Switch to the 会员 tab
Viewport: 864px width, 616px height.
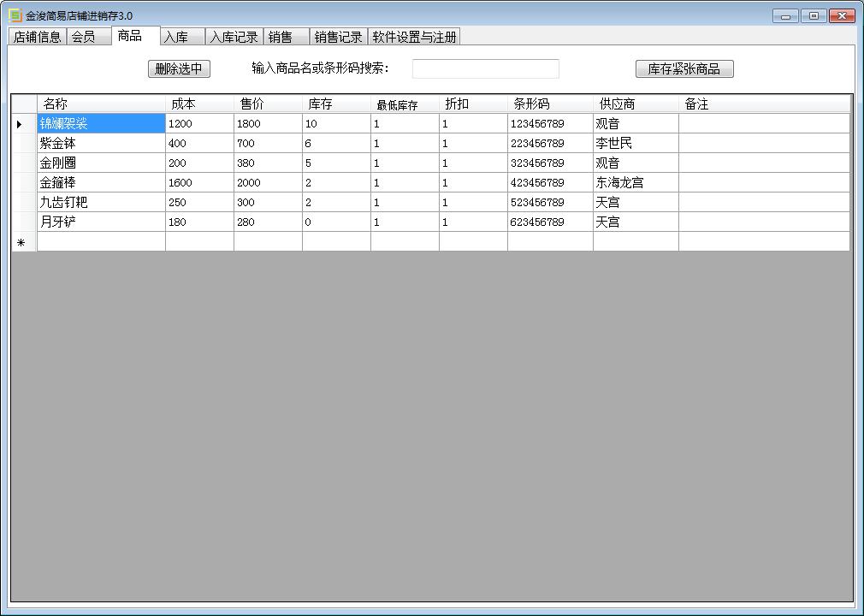[x=88, y=37]
